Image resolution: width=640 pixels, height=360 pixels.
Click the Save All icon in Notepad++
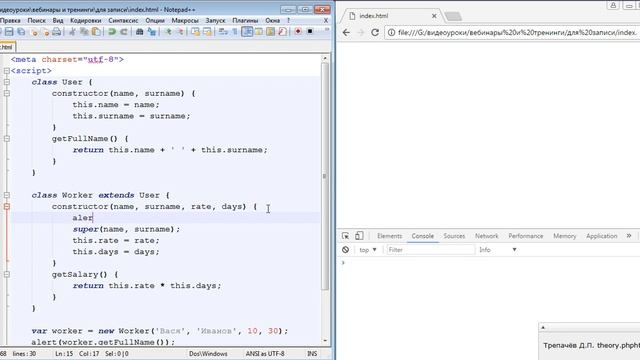pyautogui.click(x=21, y=31)
